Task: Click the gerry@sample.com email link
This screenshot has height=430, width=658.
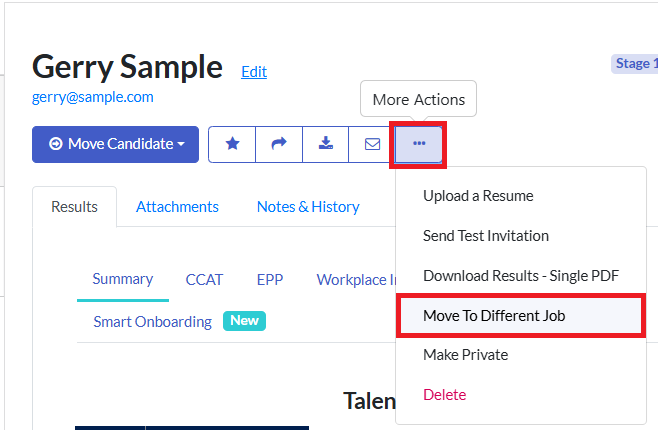Action: [x=92, y=97]
